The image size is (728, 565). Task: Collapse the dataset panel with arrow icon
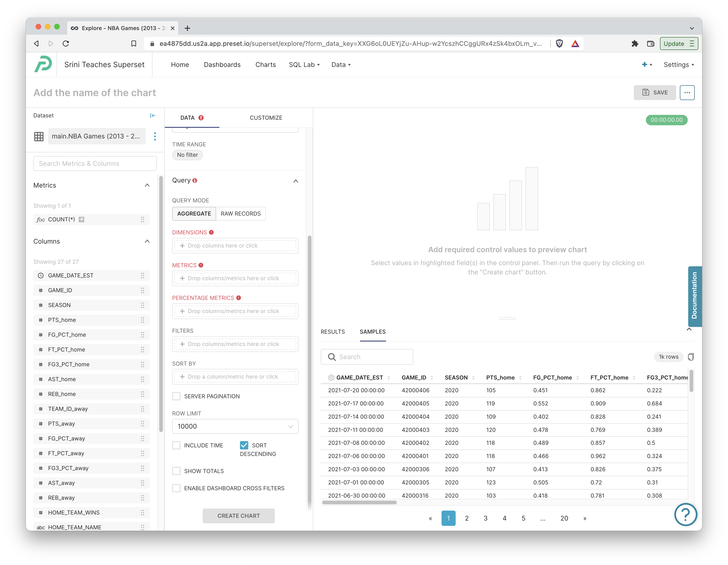153,115
